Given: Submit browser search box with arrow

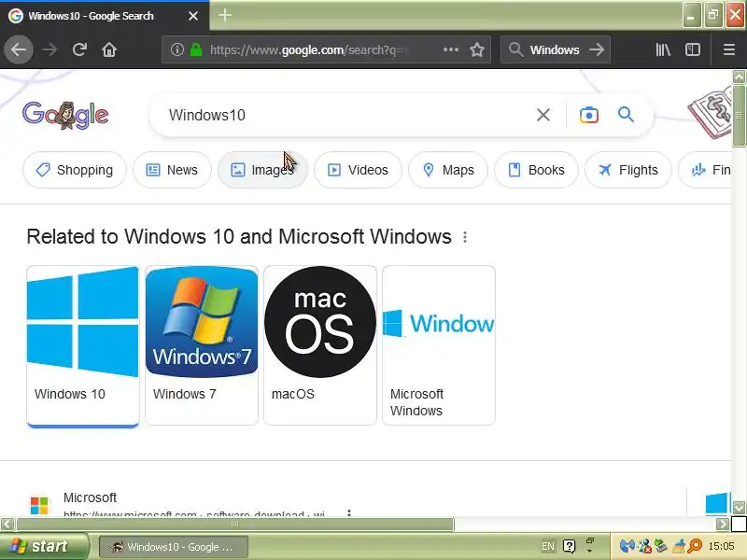Looking at the screenshot, I should pyautogui.click(x=596, y=49).
